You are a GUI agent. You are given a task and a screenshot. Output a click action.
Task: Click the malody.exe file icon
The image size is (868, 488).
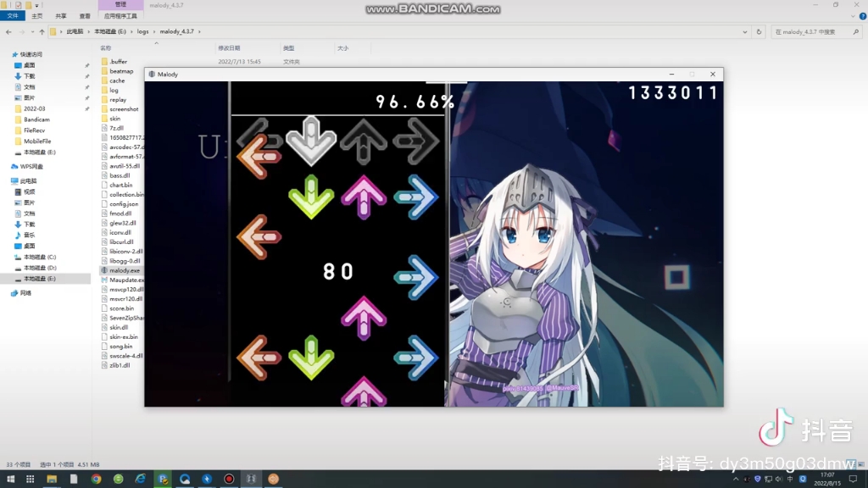pos(104,270)
